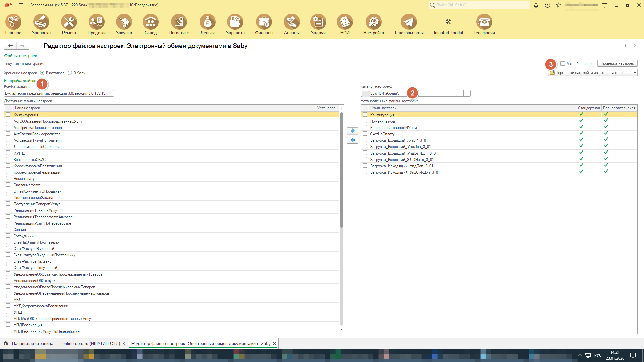Select the 'В Saby' storage radio button
This screenshot has height=362, width=644.
[70, 73]
